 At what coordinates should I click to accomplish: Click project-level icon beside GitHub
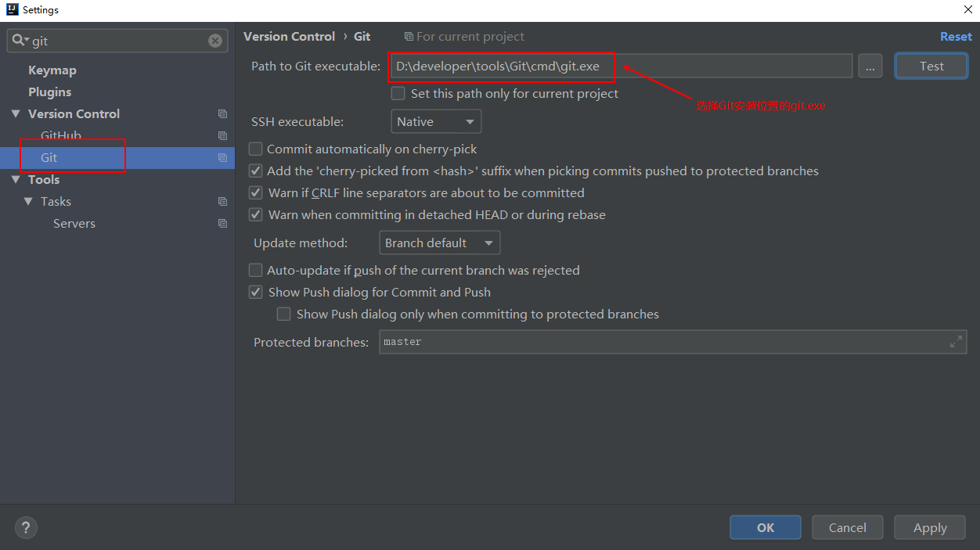(x=222, y=136)
